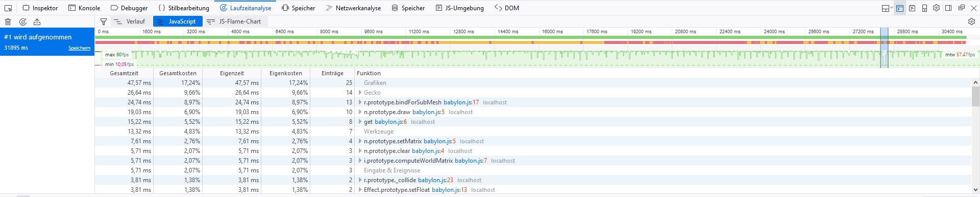Expand the n.prototype.setMatrix row
The image size is (980, 197).
click(x=360, y=141)
